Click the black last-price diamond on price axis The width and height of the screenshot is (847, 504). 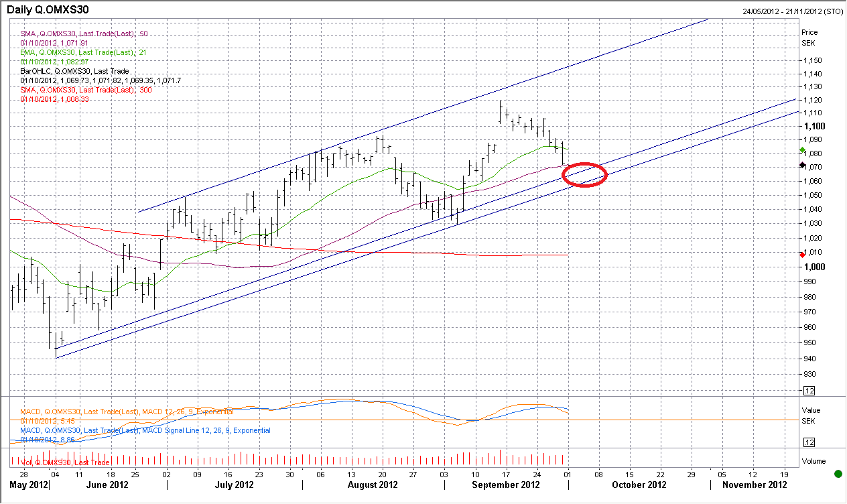coord(803,165)
